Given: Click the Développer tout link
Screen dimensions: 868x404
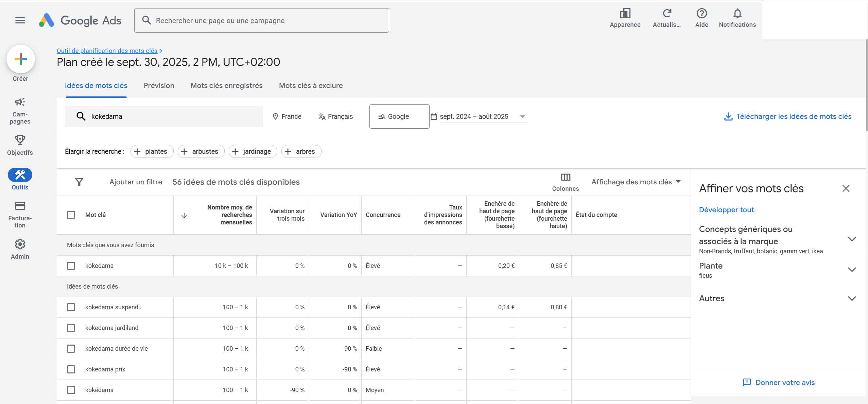Looking at the screenshot, I should click(726, 210).
